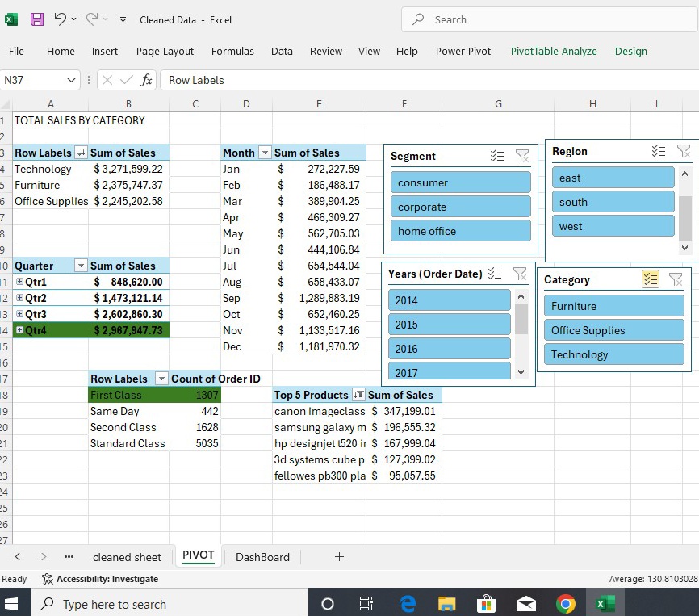
Task: Open the File menu
Action: pos(16,51)
